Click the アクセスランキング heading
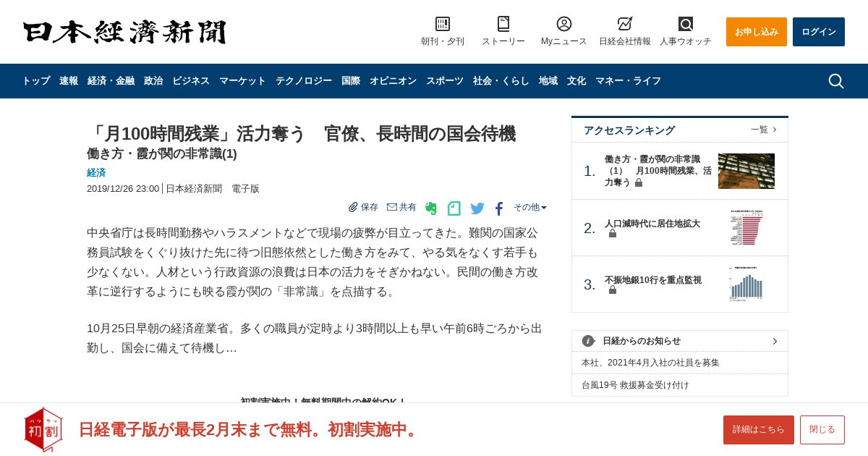 point(629,130)
